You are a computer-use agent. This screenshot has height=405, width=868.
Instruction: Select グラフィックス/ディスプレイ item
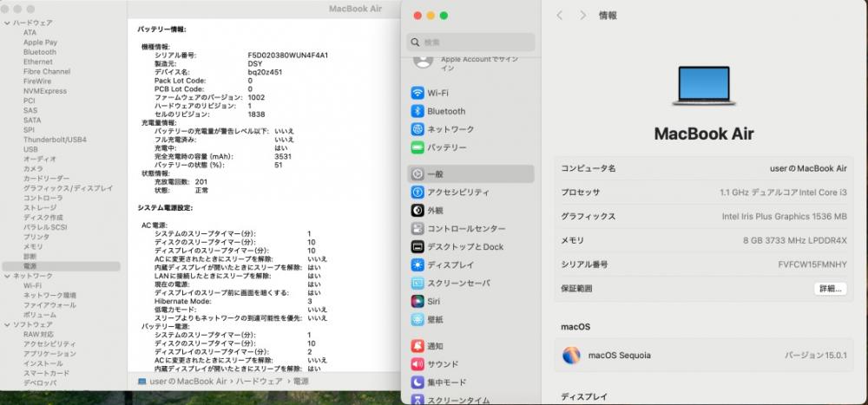pos(68,188)
